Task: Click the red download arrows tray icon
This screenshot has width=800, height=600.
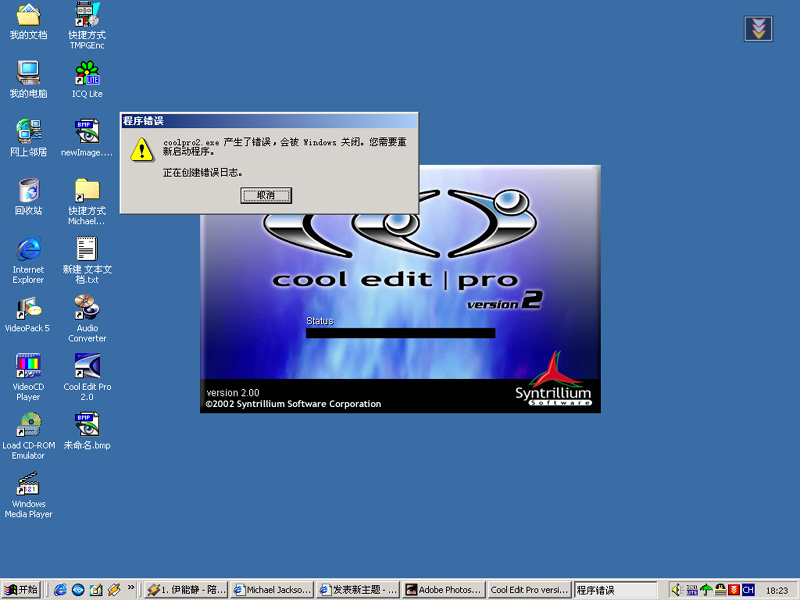Action: [x=734, y=590]
